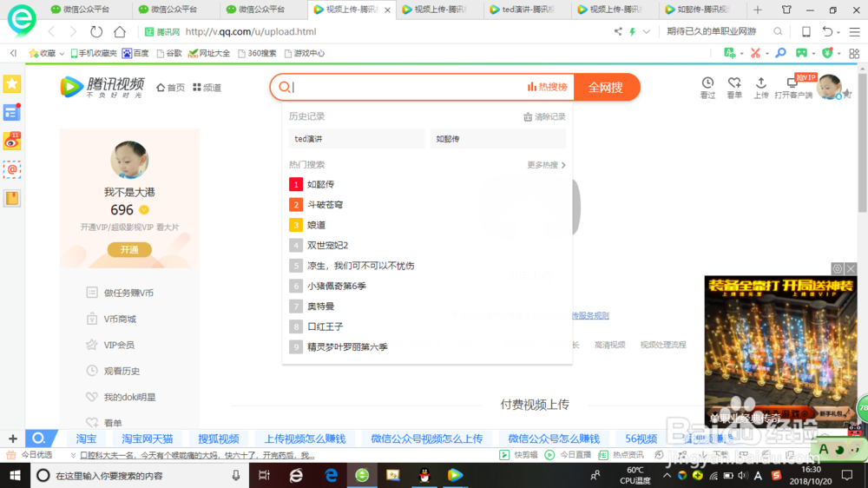
Task: Open Weibo icon in side panel
Action: [x=11, y=142]
